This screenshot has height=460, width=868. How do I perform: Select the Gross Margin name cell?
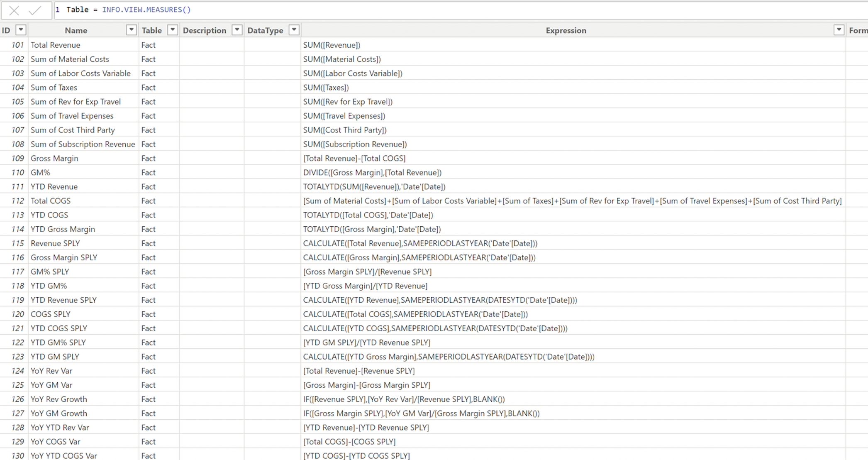coord(54,158)
